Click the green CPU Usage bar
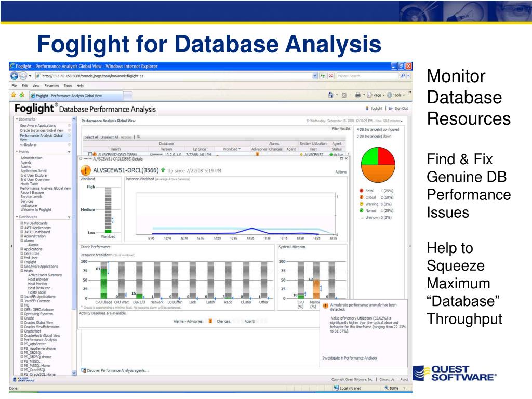The width and height of the screenshot is (532, 399). 104,284
